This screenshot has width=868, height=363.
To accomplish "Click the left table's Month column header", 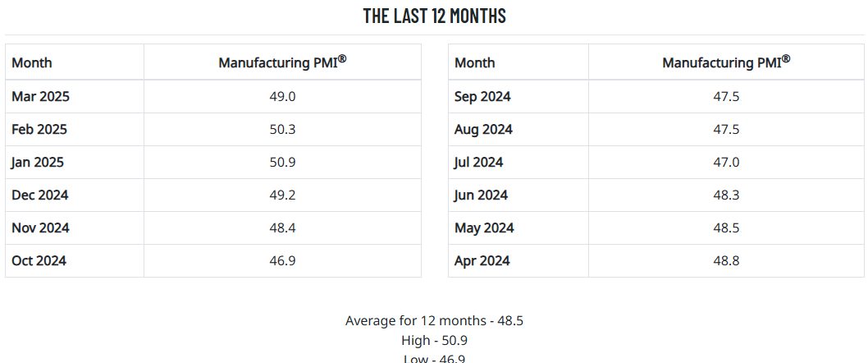I will coord(32,63).
